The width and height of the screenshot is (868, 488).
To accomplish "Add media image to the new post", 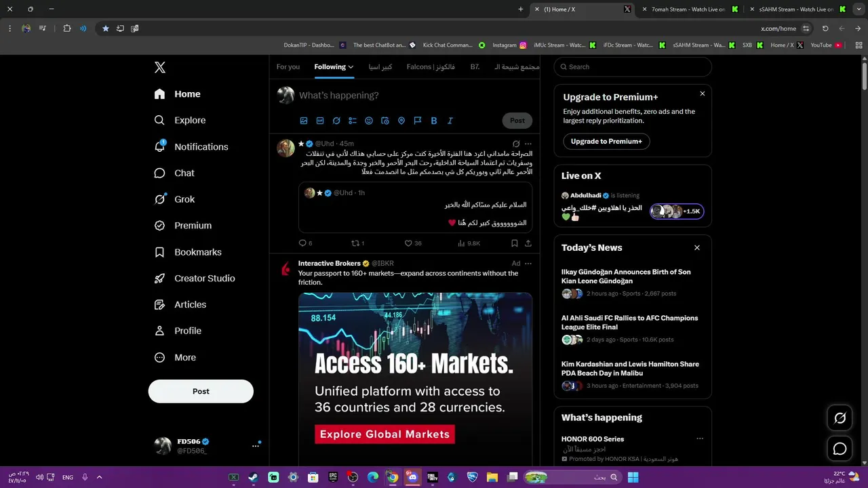I will [304, 121].
